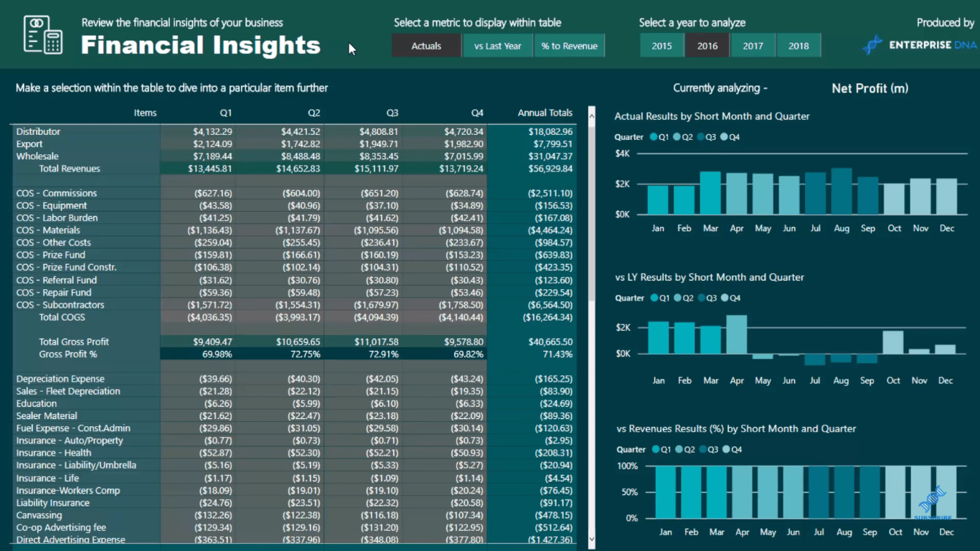
Task: Select the Fuel Expense - Const.Admin row
Action: tap(294, 428)
